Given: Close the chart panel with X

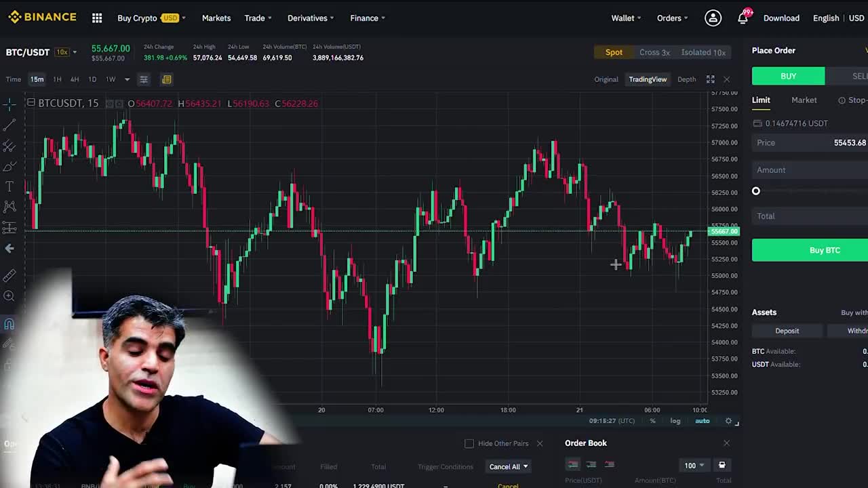Looking at the screenshot, I should (726, 79).
